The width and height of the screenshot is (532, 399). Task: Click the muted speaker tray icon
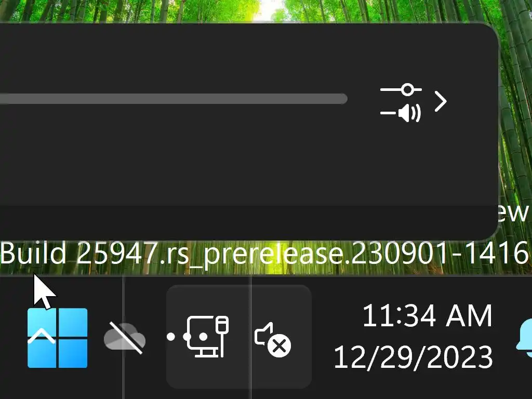point(273,339)
